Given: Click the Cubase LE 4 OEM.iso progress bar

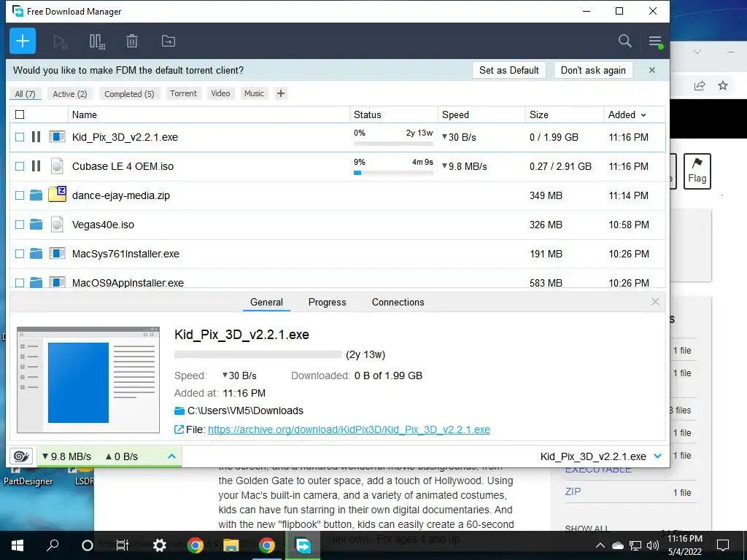Looking at the screenshot, I should [393, 173].
